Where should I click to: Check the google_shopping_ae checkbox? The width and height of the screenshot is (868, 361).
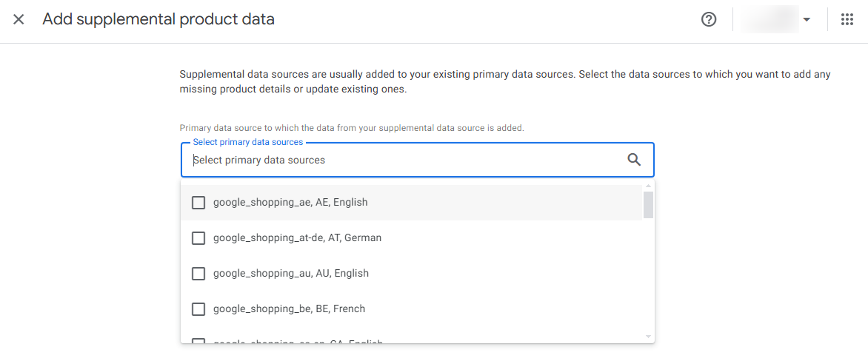(x=198, y=203)
